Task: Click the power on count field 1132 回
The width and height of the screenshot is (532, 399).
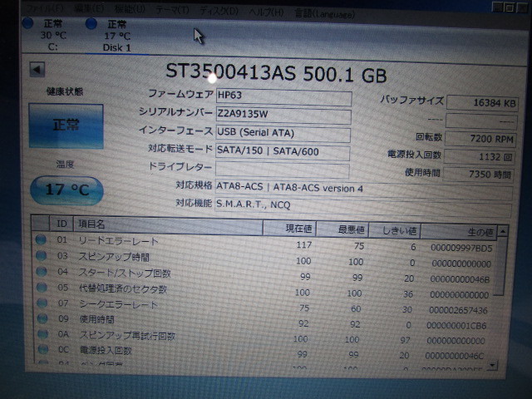Action: (479, 157)
